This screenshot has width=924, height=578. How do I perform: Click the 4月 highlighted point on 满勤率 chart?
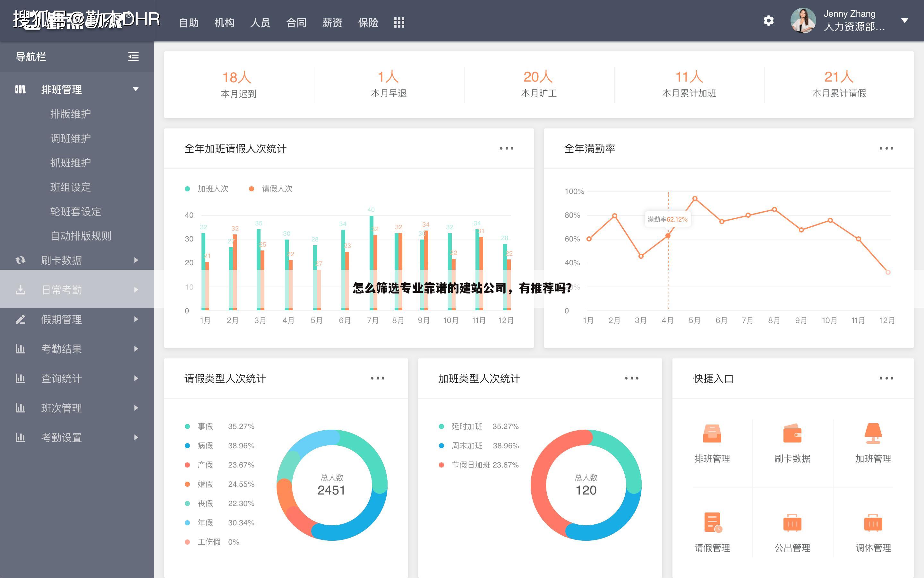pyautogui.click(x=668, y=236)
